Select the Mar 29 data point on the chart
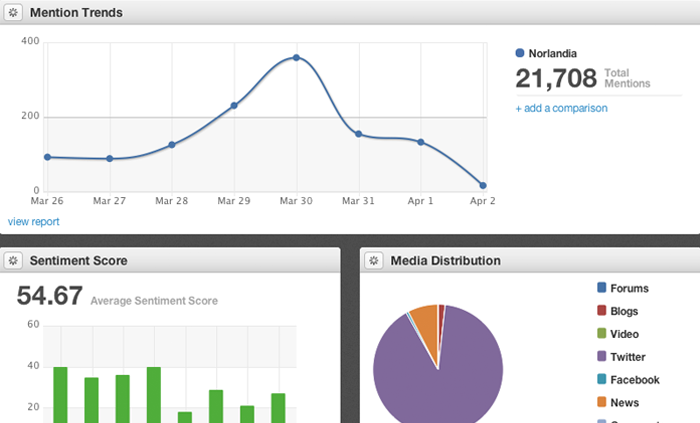 tap(234, 106)
